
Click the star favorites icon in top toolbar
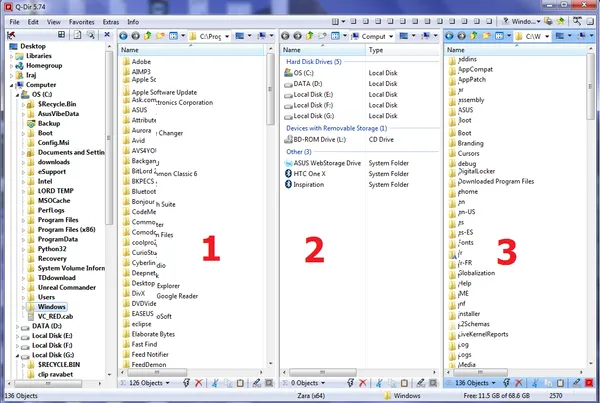pyautogui.click(x=561, y=21)
